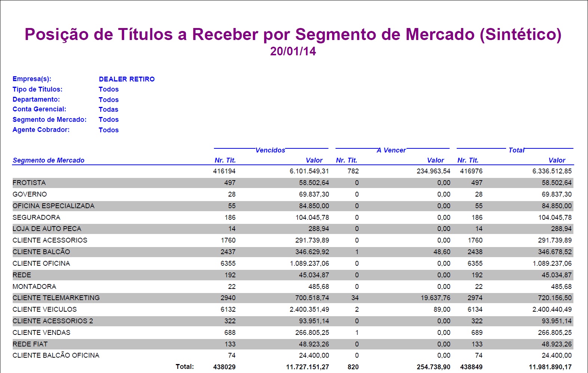Image resolution: width=588 pixels, height=373 pixels.
Task: Select the MONTADORA row label
Action: pyautogui.click(x=34, y=287)
